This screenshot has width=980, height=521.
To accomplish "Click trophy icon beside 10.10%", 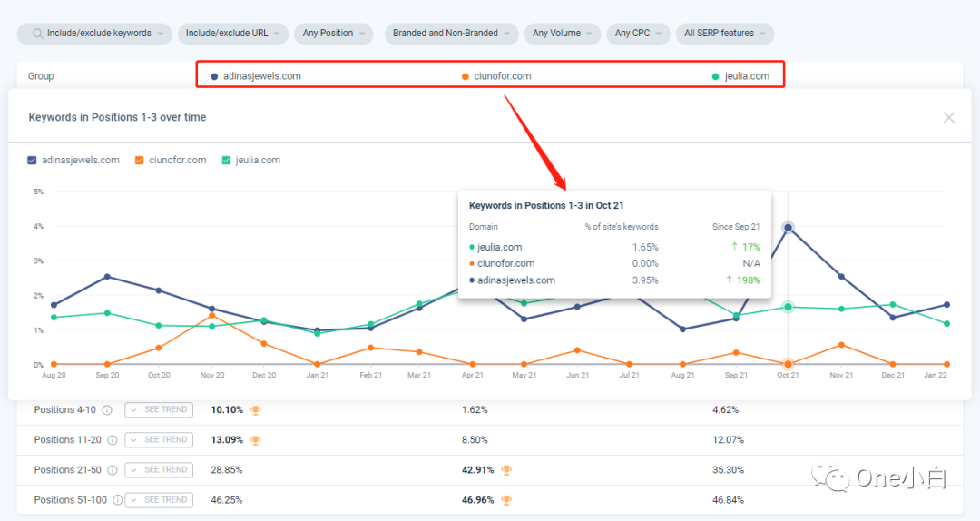I will click(256, 410).
